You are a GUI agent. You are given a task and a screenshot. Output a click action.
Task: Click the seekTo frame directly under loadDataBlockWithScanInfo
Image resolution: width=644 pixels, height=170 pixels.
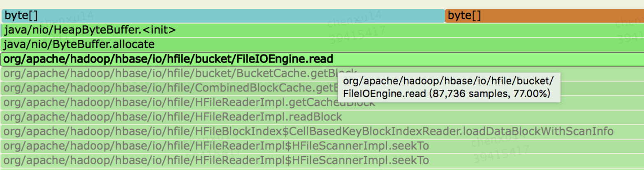[322, 146]
